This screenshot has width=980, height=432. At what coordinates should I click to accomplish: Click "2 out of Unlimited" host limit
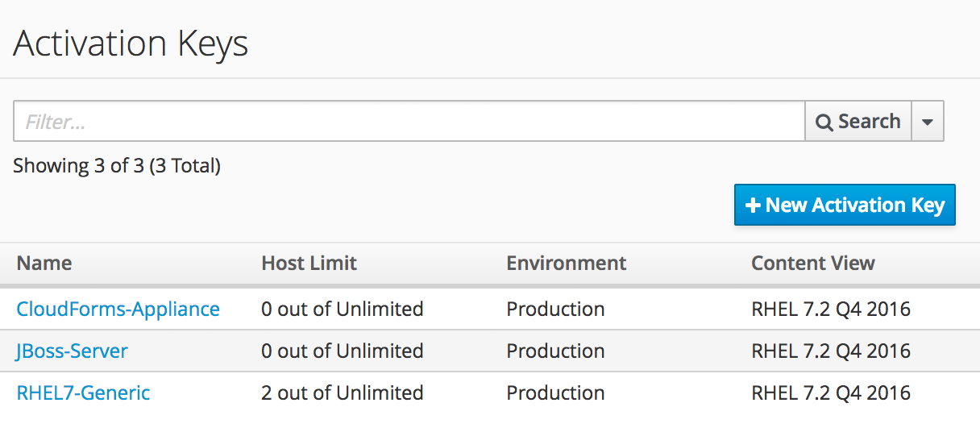click(342, 393)
